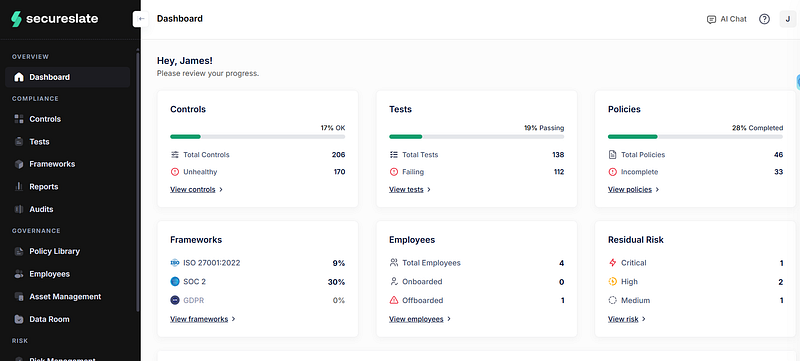Click the help question mark icon
This screenshot has height=361, width=800.
coord(764,19)
